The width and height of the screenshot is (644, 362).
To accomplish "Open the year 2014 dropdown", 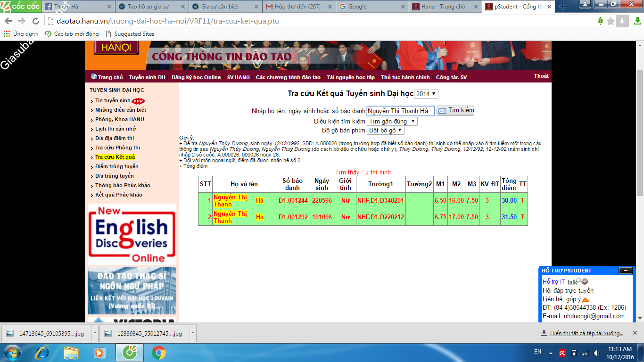I will [x=426, y=94].
